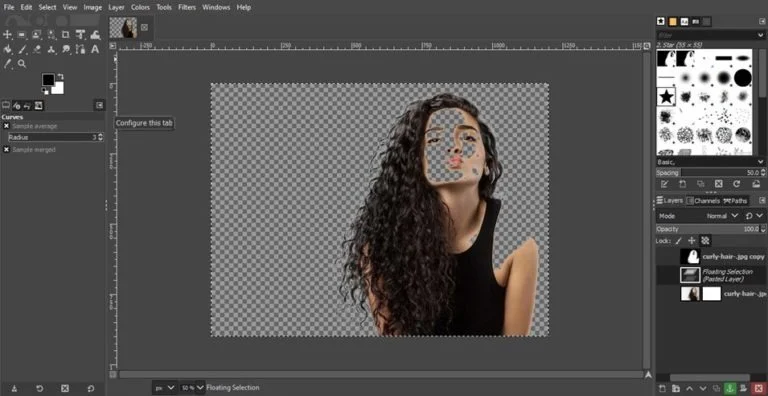Switch to the Layers tab
768x396 pixels.
(x=670, y=201)
